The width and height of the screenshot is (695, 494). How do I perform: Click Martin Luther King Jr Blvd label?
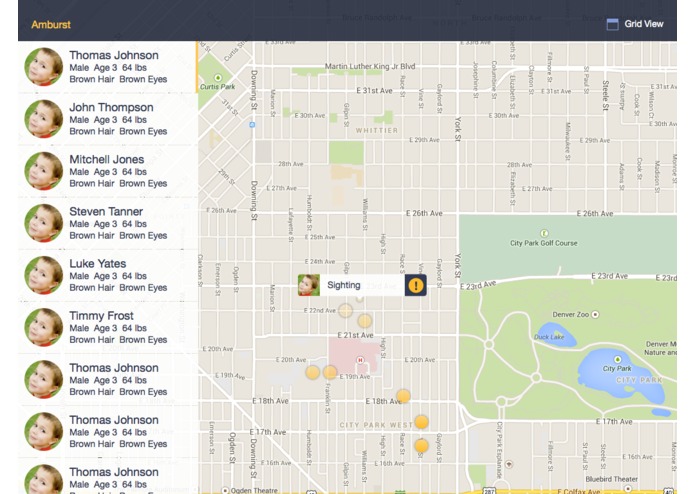tap(370, 66)
